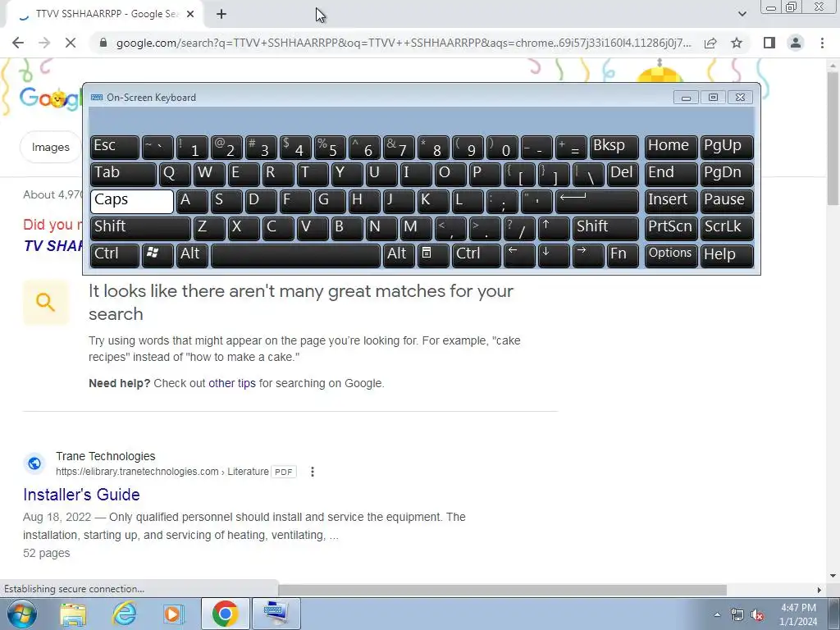Open the Chrome profile avatar

click(x=796, y=43)
